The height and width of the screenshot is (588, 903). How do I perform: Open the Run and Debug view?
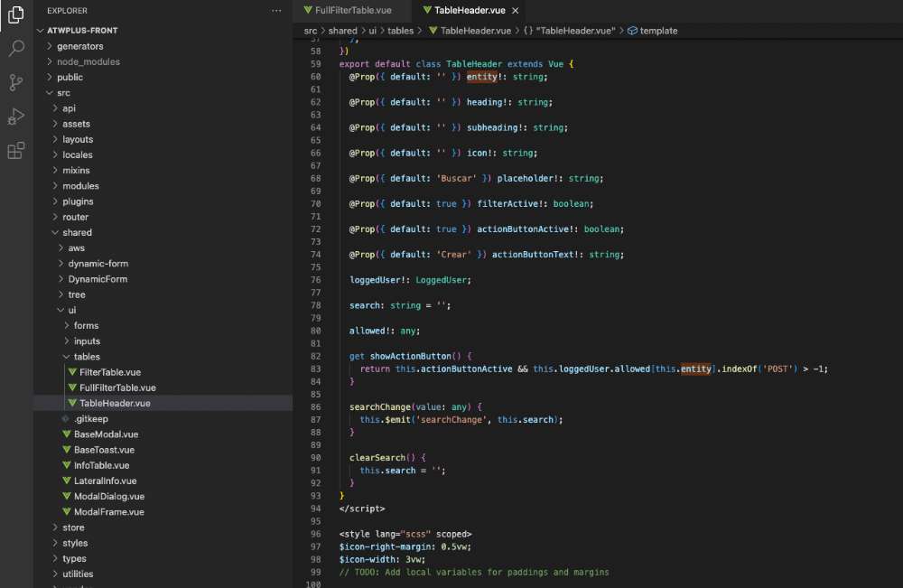pyautogui.click(x=16, y=117)
